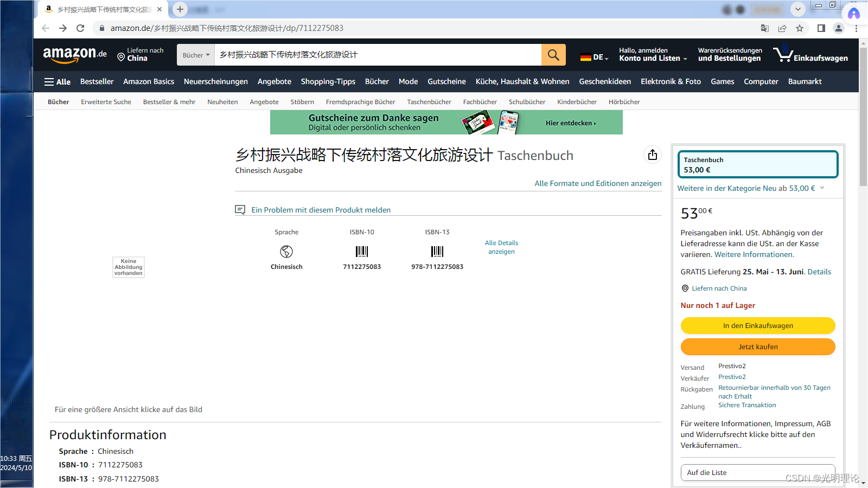Image resolution: width=868 pixels, height=488 pixels.
Task: Reload the page with the refresh icon
Action: [80, 28]
